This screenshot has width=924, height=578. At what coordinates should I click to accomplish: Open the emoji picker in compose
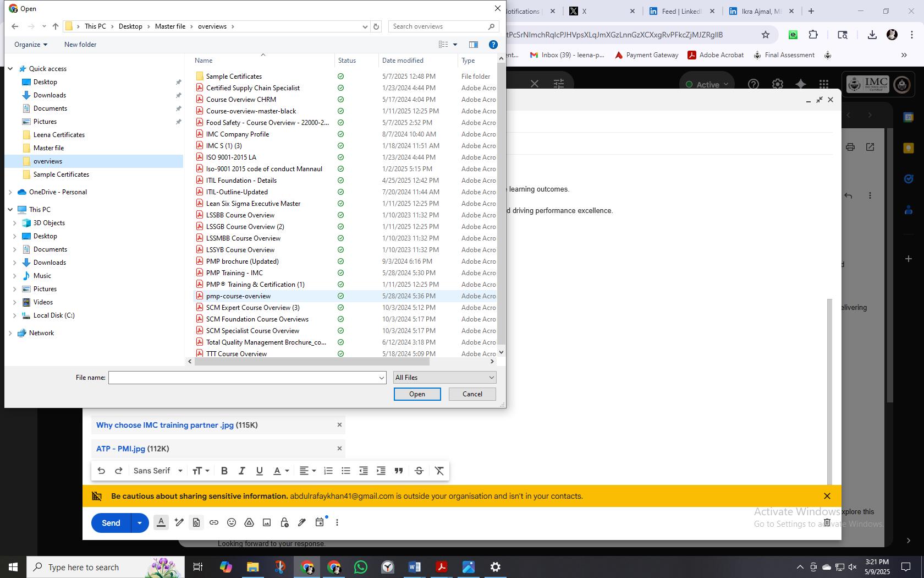click(x=232, y=522)
